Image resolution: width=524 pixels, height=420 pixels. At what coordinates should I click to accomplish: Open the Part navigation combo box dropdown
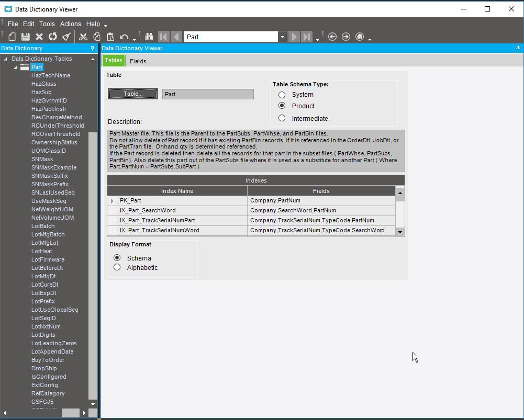[283, 37]
